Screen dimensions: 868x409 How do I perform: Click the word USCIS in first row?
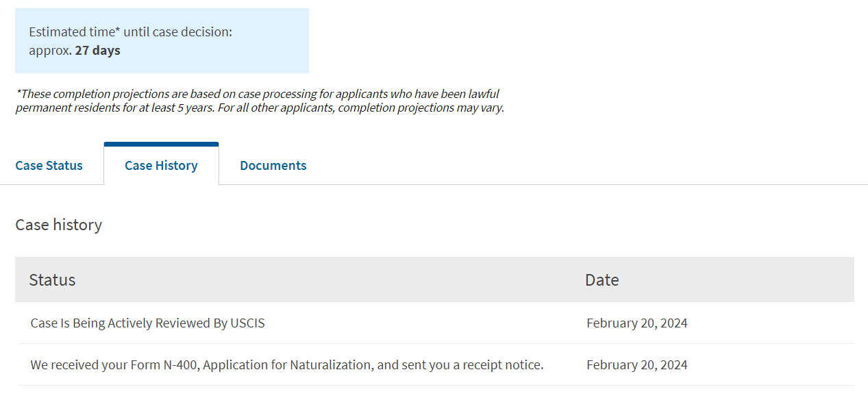pos(248,323)
